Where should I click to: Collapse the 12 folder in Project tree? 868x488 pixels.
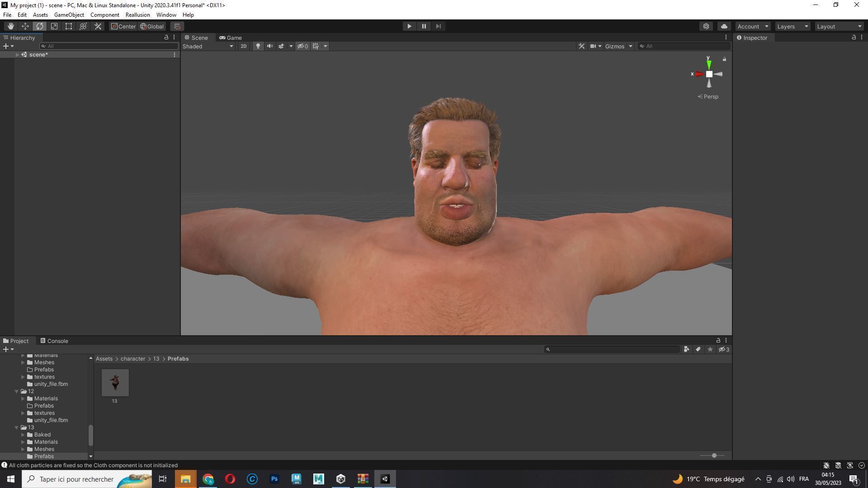pyautogui.click(x=17, y=391)
